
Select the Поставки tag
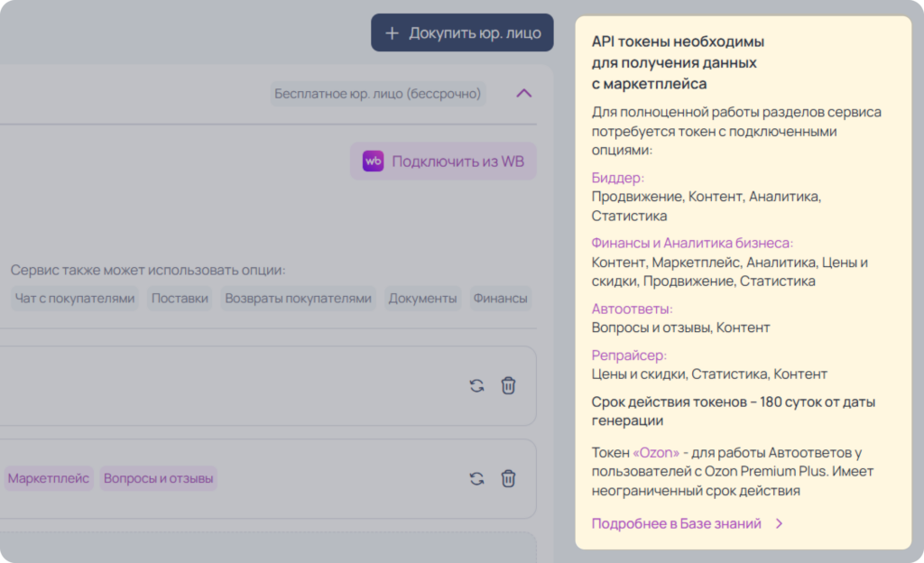[x=180, y=299]
